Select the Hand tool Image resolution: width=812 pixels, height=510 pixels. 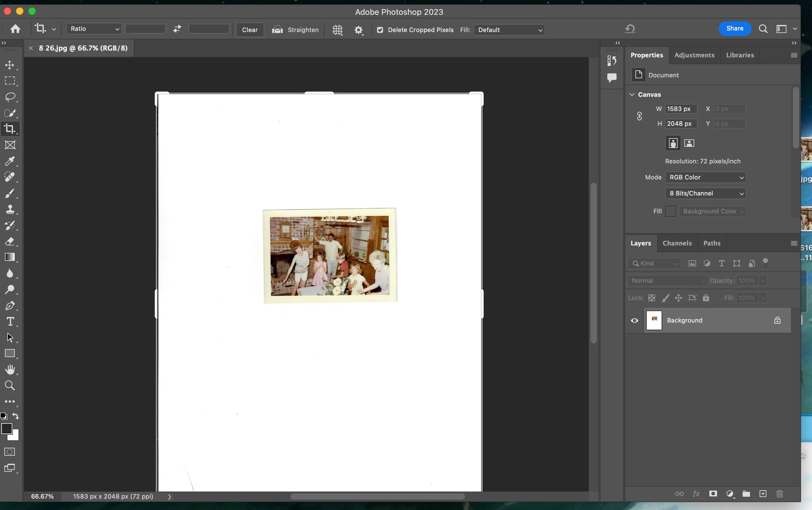(10, 369)
